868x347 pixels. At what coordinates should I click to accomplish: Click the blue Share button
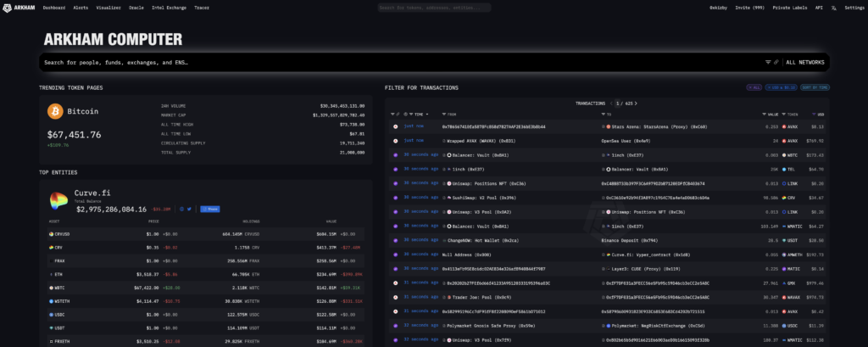pyautogui.click(x=210, y=209)
